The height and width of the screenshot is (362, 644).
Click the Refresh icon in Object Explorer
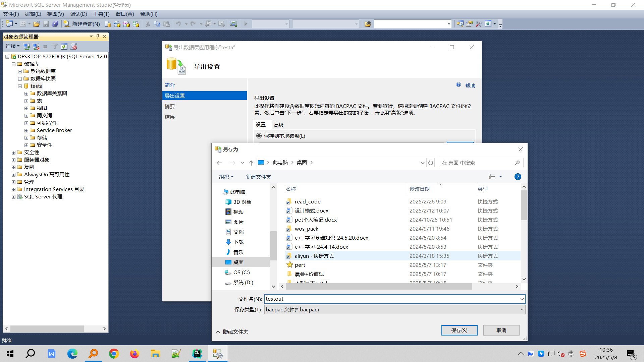[x=64, y=46]
